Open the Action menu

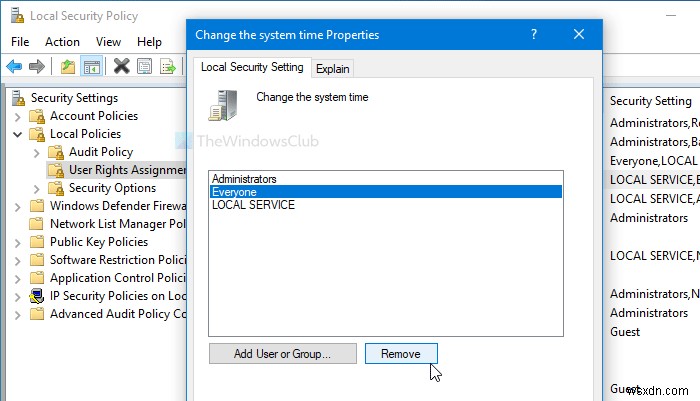click(62, 42)
